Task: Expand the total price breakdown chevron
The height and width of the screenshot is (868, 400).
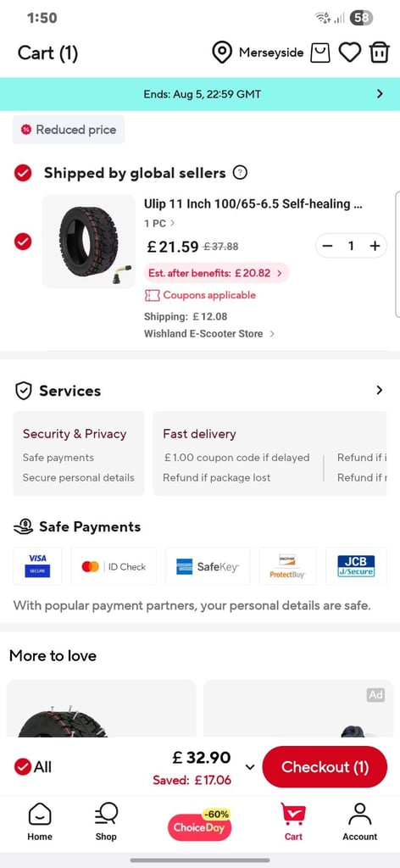Action: (249, 767)
